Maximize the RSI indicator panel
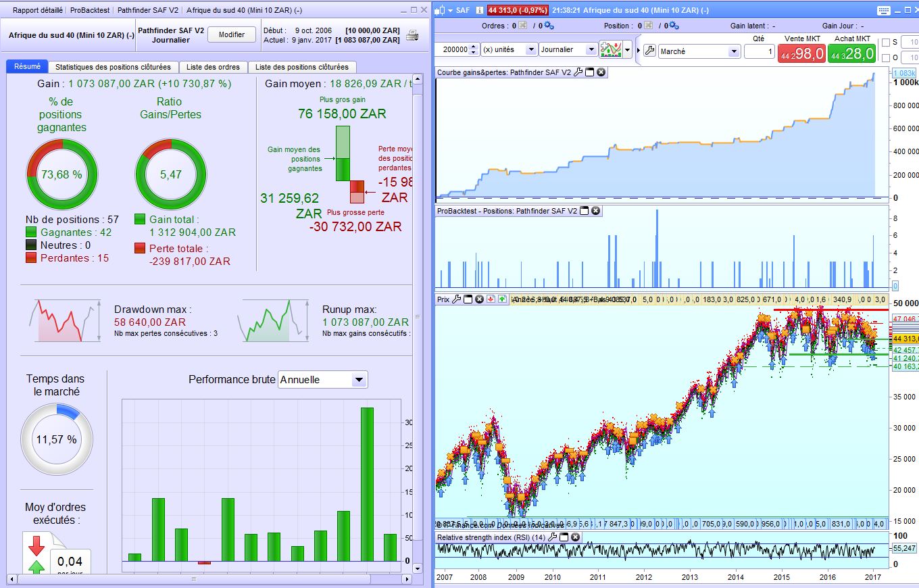919x588 pixels. [x=564, y=537]
